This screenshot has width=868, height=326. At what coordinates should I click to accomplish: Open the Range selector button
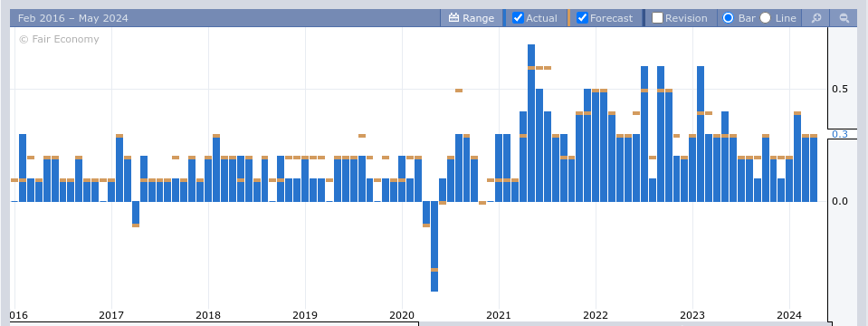point(471,18)
